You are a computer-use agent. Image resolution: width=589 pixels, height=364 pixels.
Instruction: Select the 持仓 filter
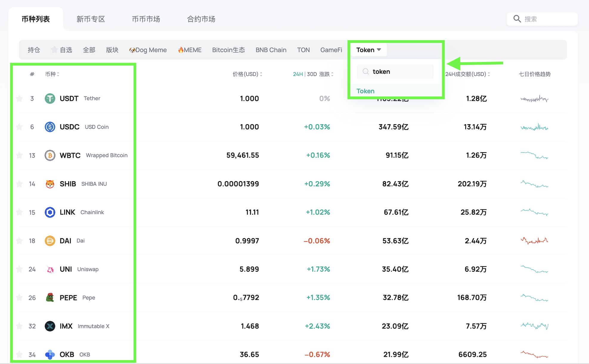34,50
